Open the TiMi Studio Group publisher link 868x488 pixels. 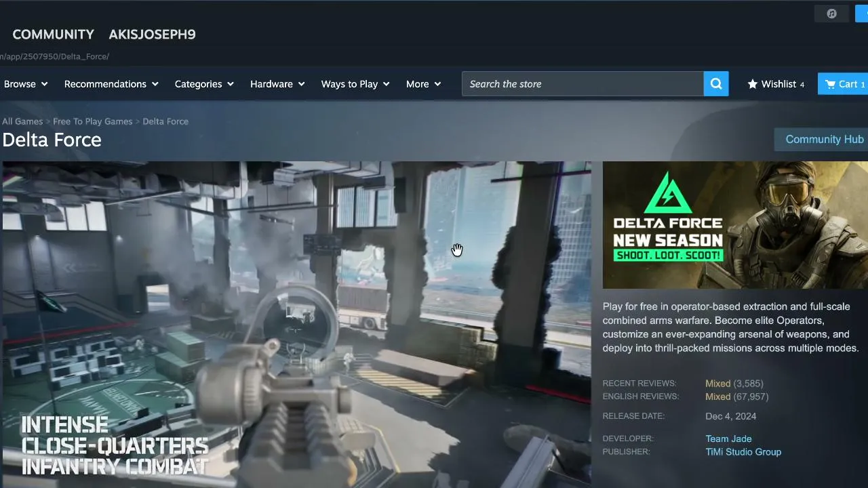(x=743, y=452)
